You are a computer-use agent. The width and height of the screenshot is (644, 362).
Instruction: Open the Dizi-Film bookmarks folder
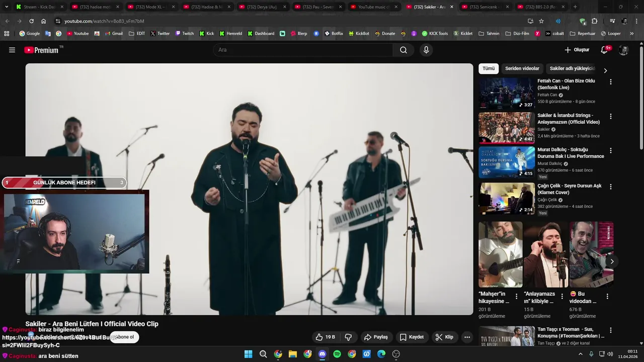pos(518,34)
